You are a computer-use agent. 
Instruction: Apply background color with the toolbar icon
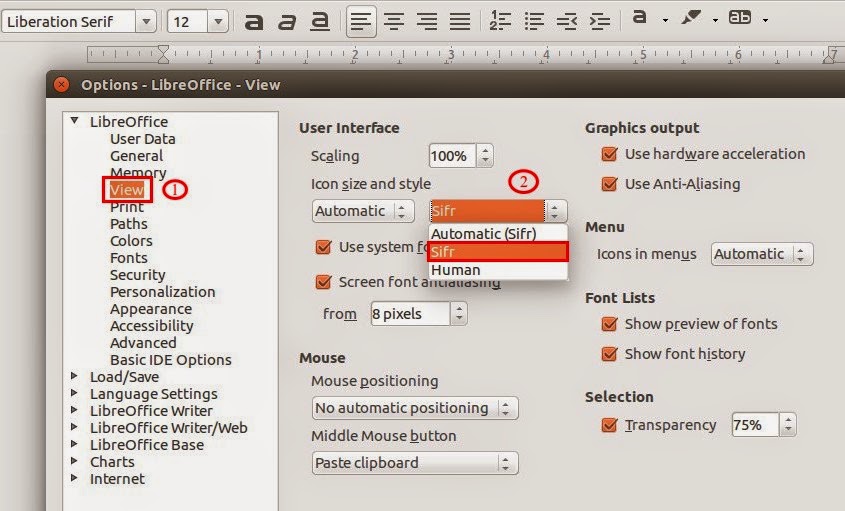(x=739, y=18)
